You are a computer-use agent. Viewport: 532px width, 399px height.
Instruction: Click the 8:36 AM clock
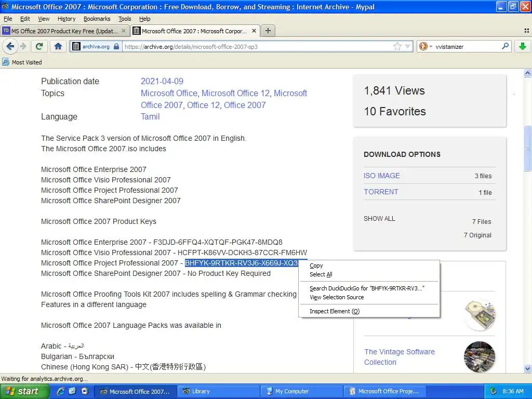point(513,391)
